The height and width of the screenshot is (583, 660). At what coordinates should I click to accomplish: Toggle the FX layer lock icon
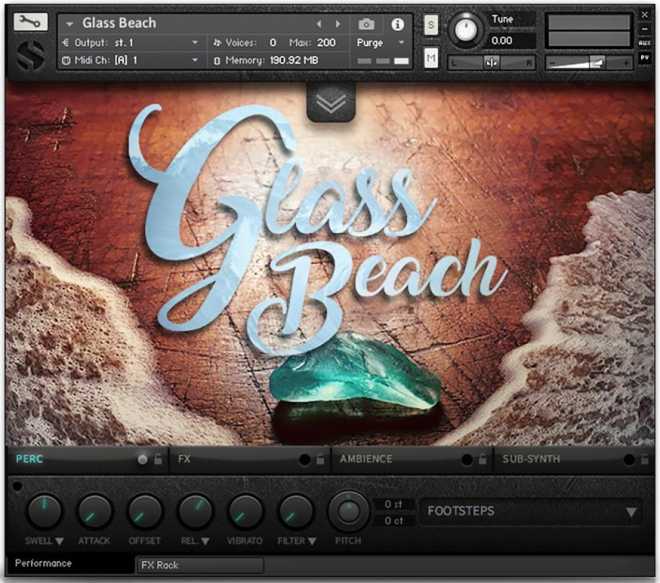pos(320,459)
